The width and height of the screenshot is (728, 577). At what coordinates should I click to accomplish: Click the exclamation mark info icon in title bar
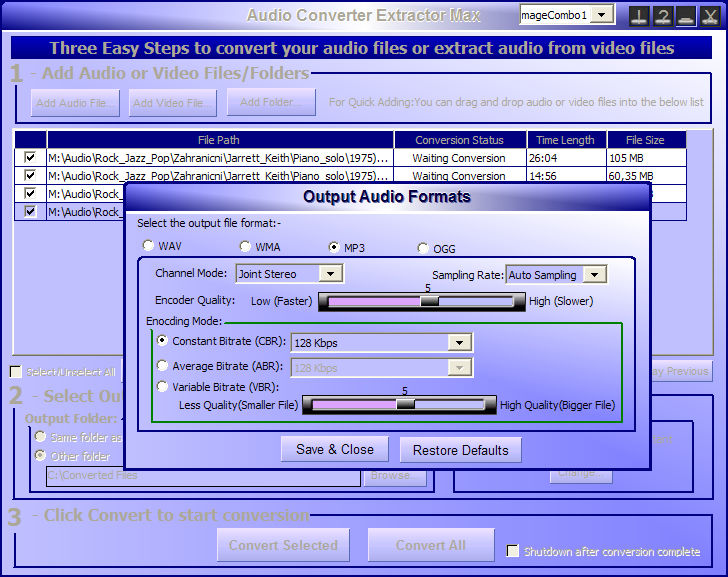coord(639,15)
